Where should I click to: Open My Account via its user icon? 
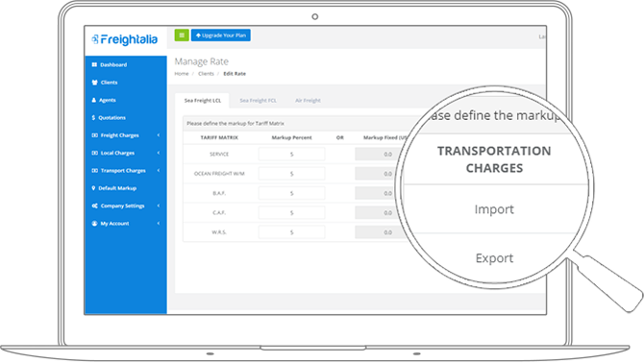(x=94, y=224)
